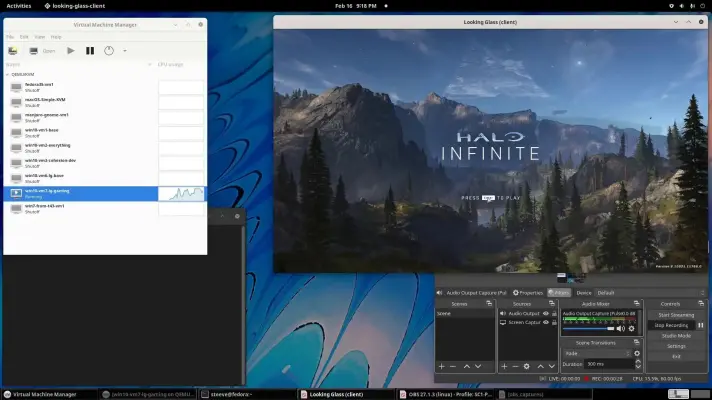
Task: Hide the Screen Capture source
Action: pyautogui.click(x=546, y=322)
